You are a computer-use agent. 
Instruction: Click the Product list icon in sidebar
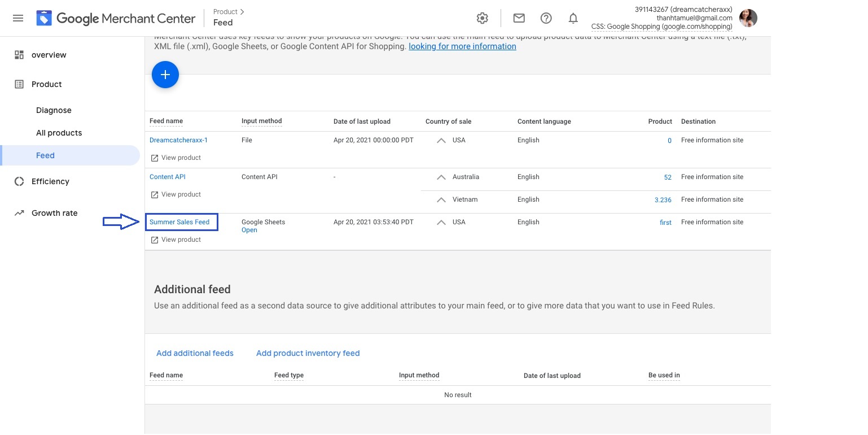point(19,84)
